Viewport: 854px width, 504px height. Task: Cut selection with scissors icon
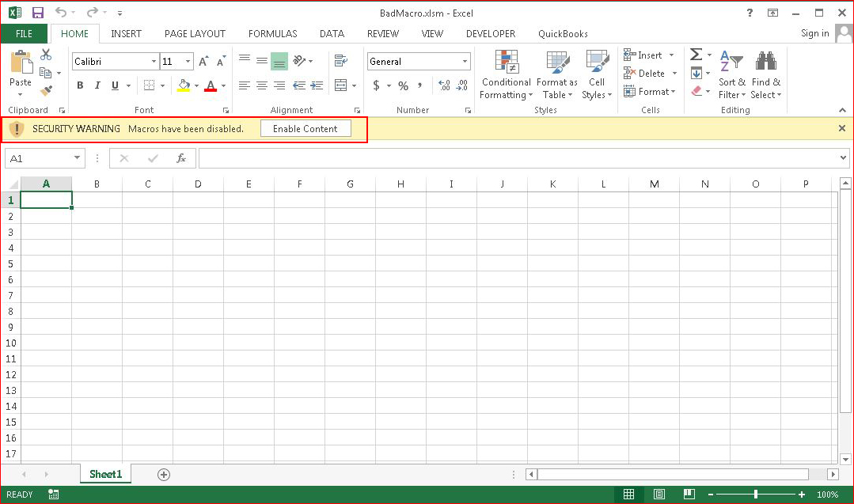click(46, 55)
